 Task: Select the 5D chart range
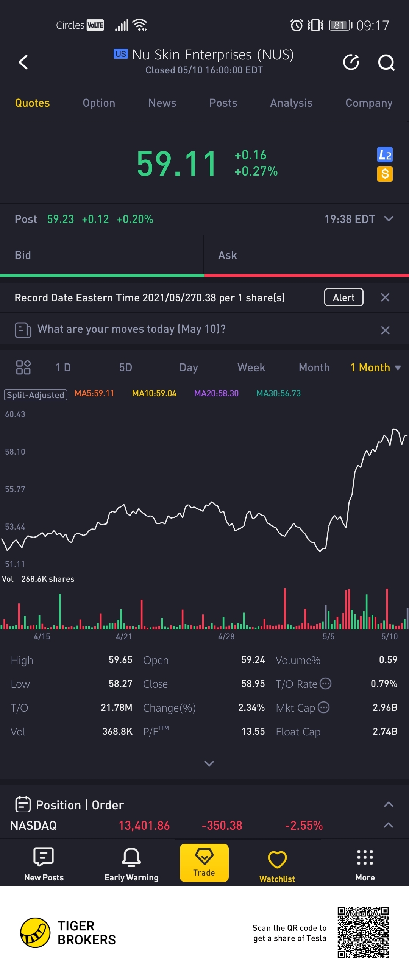[x=126, y=367]
